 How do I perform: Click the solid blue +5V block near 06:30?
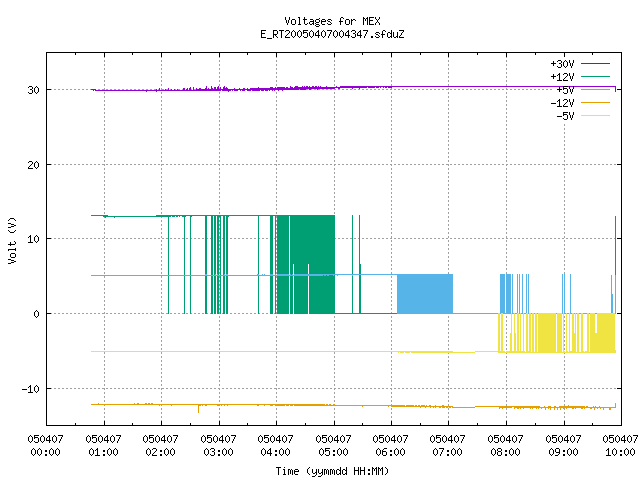pyautogui.click(x=425, y=294)
